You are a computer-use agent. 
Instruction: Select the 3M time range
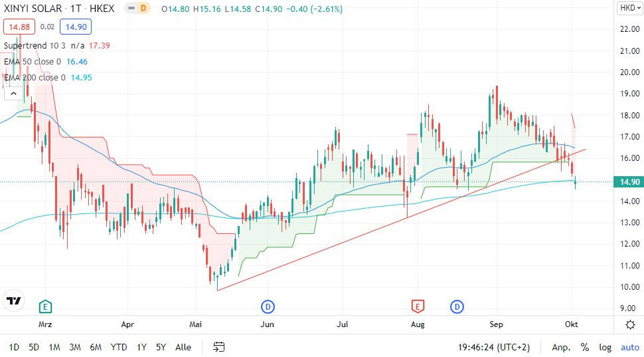pos(75,347)
